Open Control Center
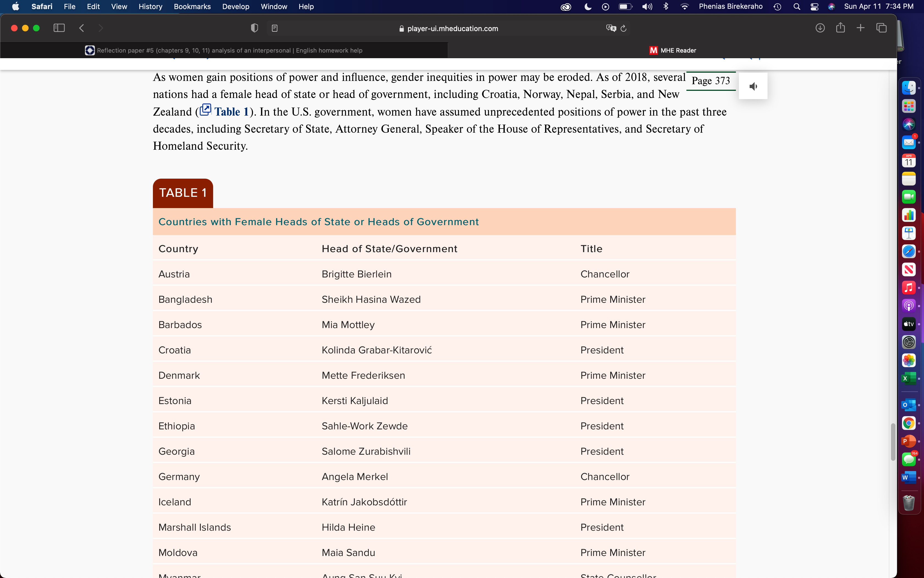The image size is (924, 578). [815, 7]
